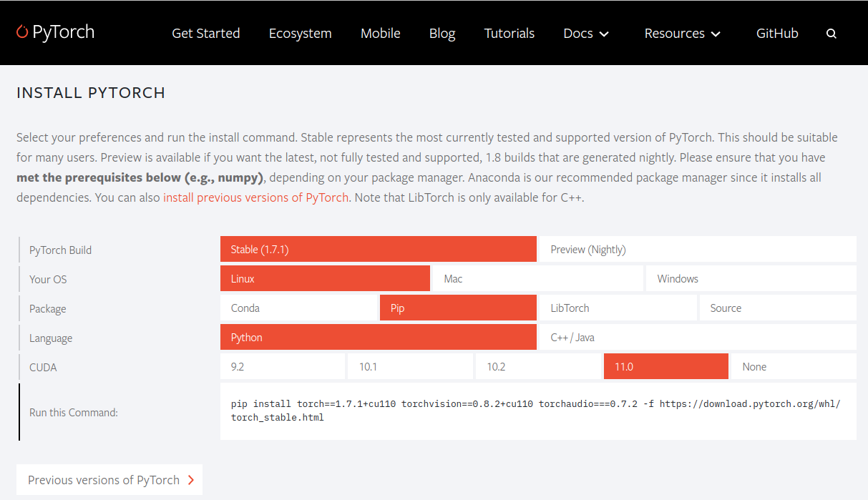Open Previous versions of PyTorch button
The image size is (868, 500).
pos(109,480)
